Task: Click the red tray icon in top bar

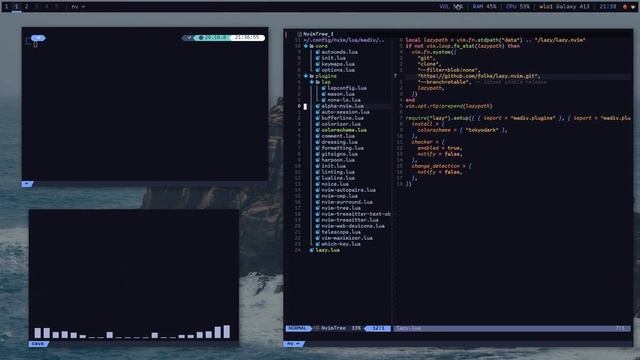Action: (x=625, y=7)
